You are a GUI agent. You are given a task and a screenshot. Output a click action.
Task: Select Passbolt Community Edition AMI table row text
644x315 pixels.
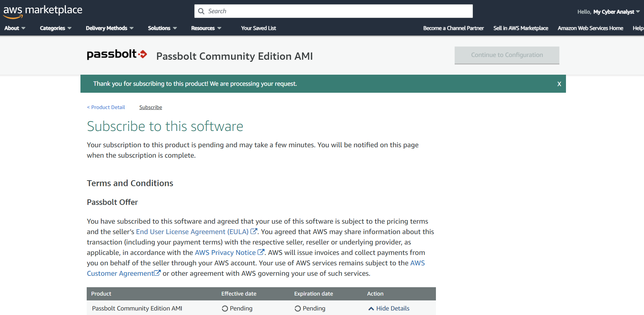coord(137,308)
